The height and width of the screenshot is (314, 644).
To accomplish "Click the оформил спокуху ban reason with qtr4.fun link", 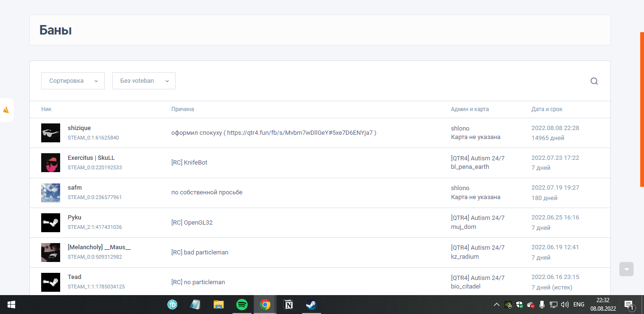I will pyautogui.click(x=274, y=133).
